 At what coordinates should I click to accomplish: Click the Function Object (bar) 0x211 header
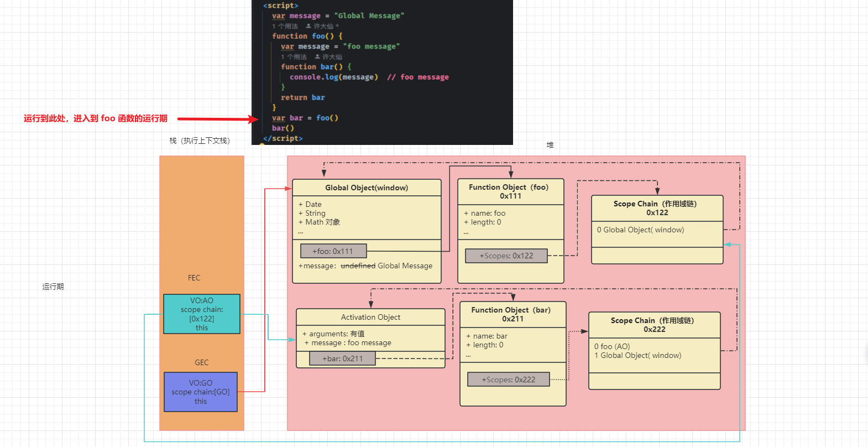(x=512, y=314)
